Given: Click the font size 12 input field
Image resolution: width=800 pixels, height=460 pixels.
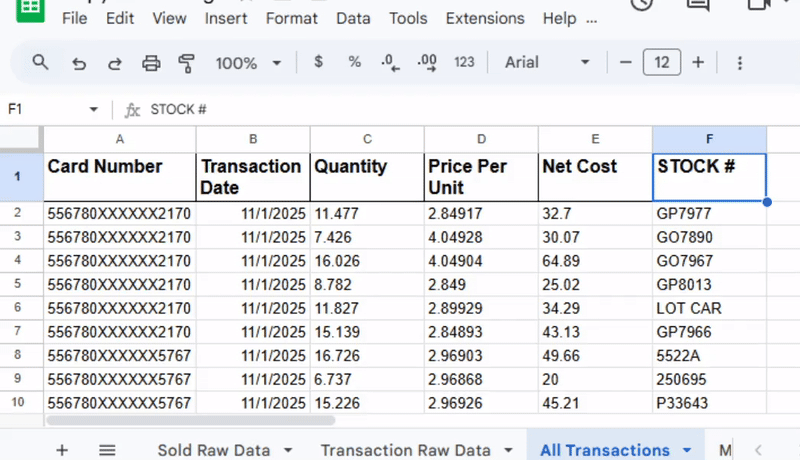Looking at the screenshot, I should click(x=662, y=62).
